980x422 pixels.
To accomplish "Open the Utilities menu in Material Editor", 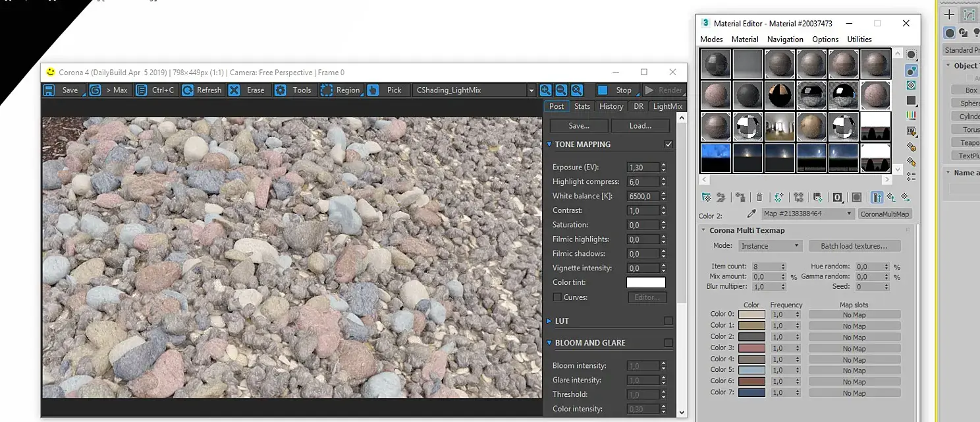I will [859, 40].
